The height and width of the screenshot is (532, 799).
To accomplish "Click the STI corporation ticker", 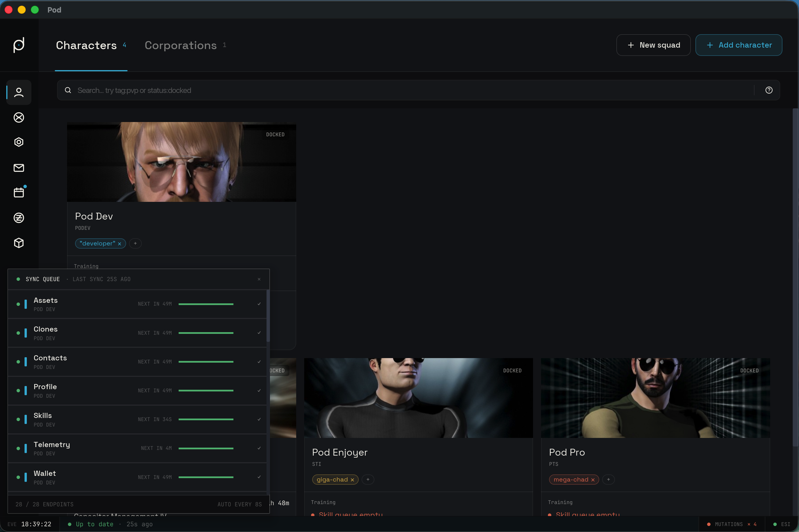I will (x=316, y=464).
